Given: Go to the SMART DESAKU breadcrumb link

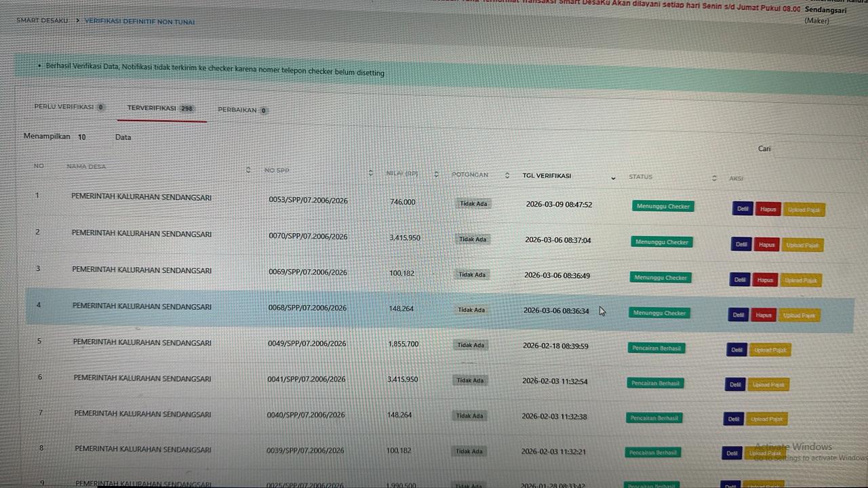Looking at the screenshot, I should point(42,20).
